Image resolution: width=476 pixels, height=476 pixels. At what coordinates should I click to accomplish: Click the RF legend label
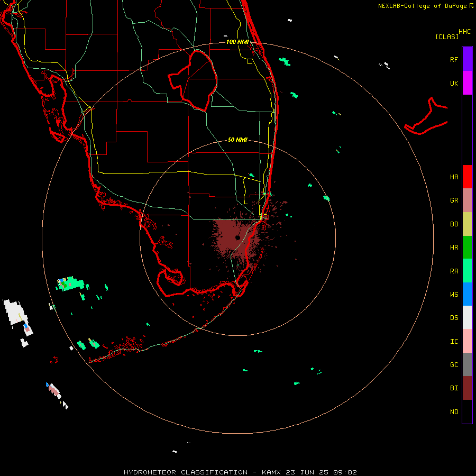point(454,59)
